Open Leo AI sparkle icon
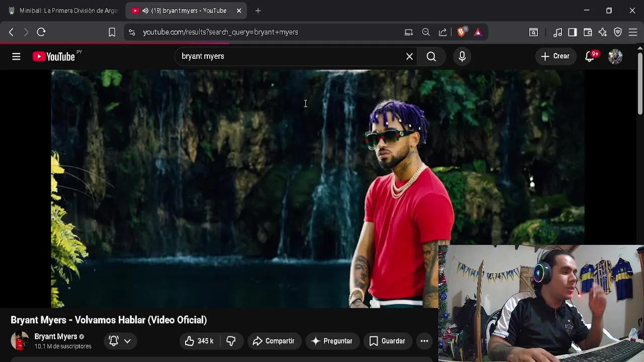Screen dimensions: 644x362 pos(603,32)
